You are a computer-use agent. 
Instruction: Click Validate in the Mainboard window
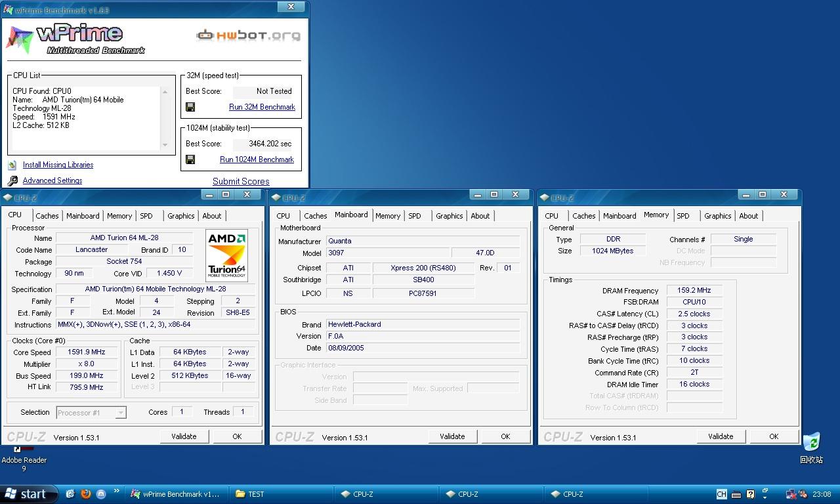(x=452, y=436)
